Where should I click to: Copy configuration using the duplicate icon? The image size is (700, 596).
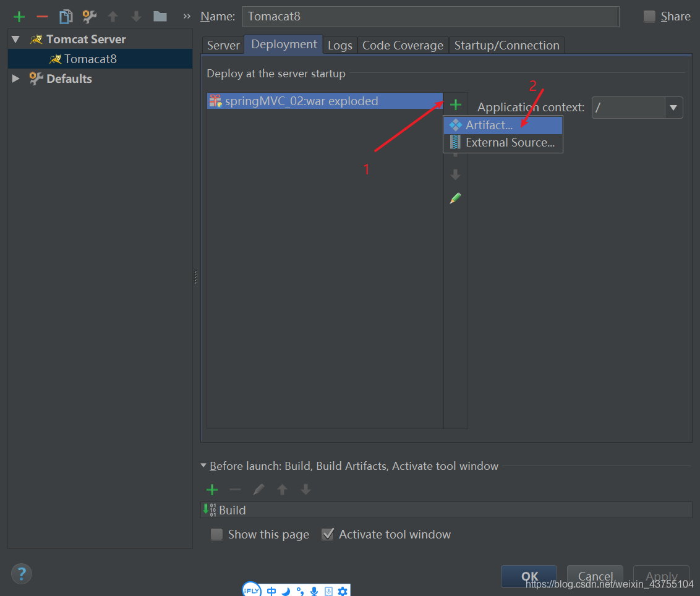click(66, 17)
